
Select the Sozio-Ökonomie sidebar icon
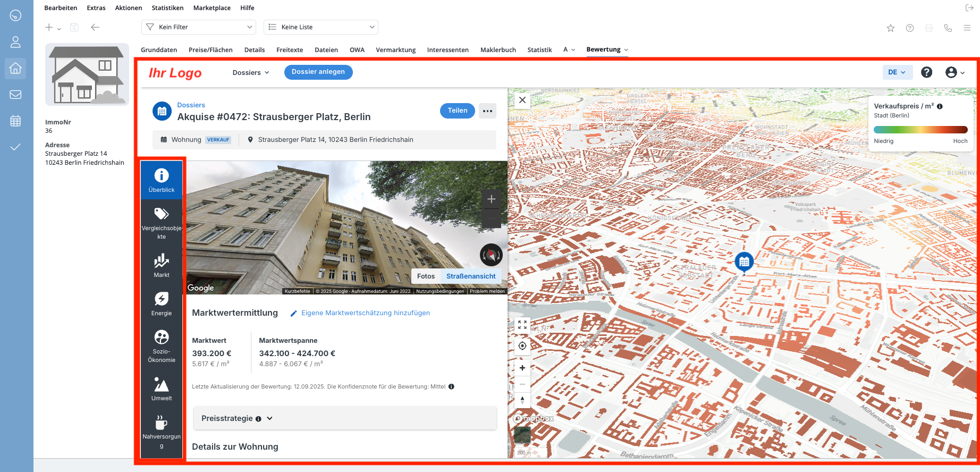pos(161,346)
